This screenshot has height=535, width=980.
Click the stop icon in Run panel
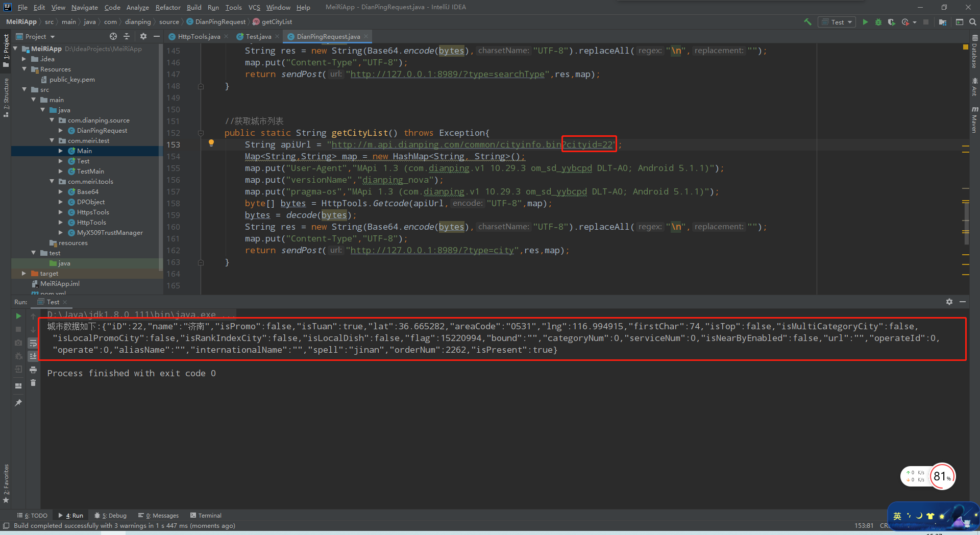pos(18,329)
